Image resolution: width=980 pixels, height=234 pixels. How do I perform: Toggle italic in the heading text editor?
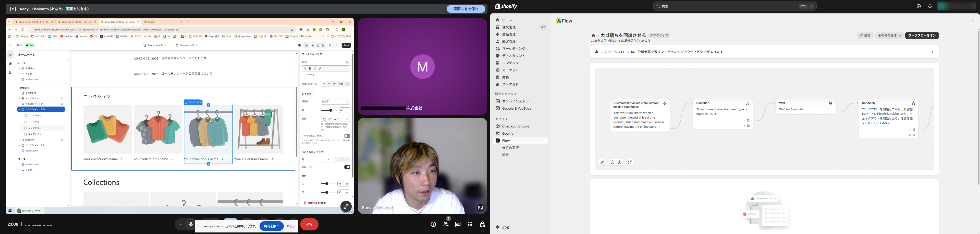point(315,68)
